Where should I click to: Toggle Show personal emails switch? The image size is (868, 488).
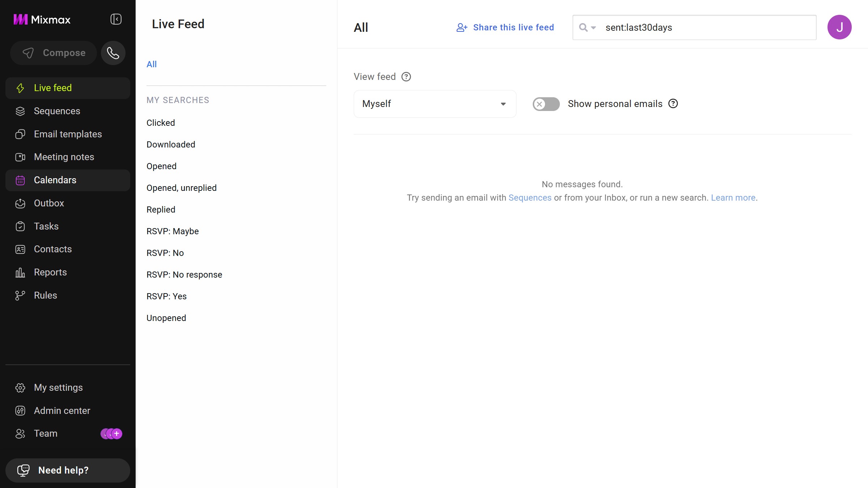546,104
